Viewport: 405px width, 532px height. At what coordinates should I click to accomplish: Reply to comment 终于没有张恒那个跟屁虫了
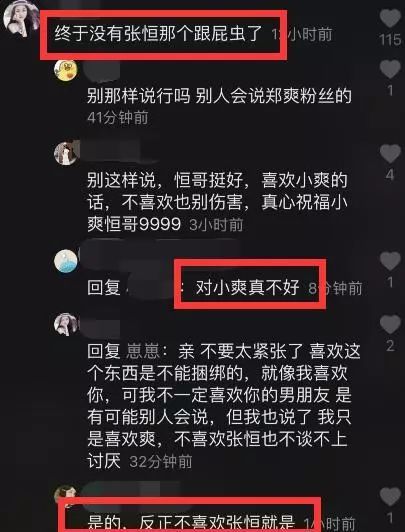coord(158,34)
